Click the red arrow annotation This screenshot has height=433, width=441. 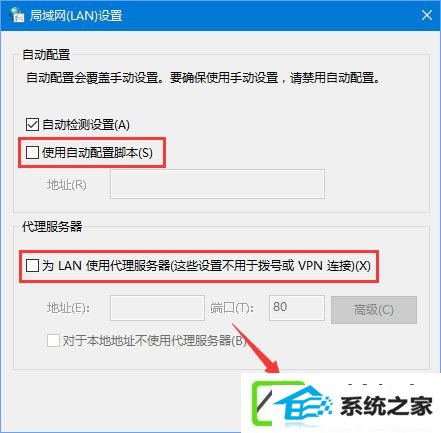coord(257,349)
